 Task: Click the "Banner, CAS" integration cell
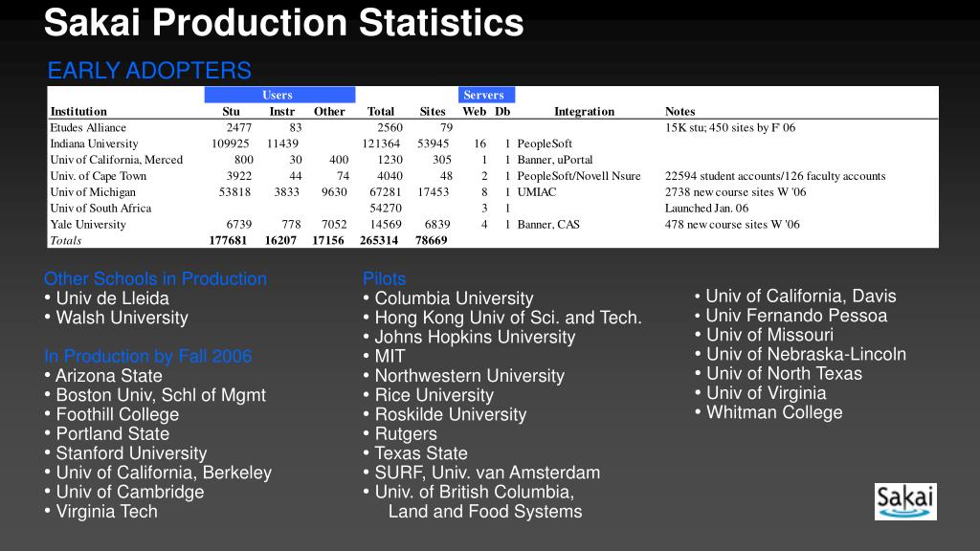coord(548,224)
